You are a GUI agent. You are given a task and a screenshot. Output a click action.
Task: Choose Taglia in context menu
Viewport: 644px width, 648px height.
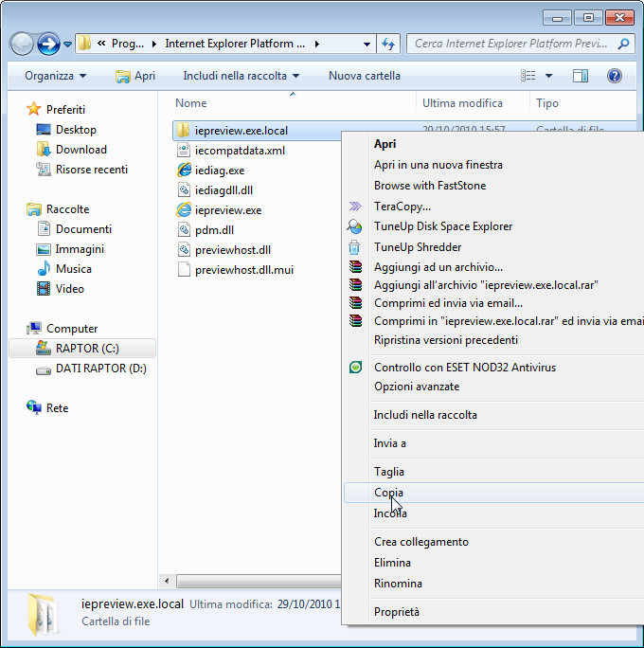(x=389, y=472)
